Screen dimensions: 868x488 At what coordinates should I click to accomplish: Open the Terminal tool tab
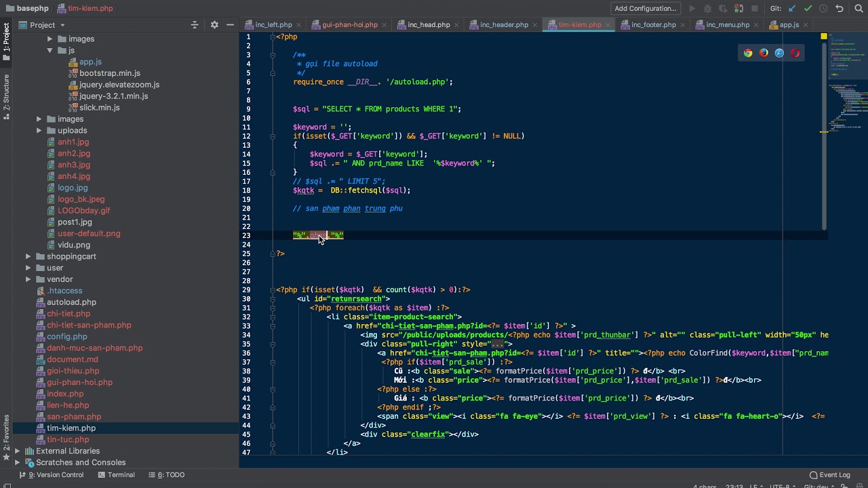[x=115, y=475]
